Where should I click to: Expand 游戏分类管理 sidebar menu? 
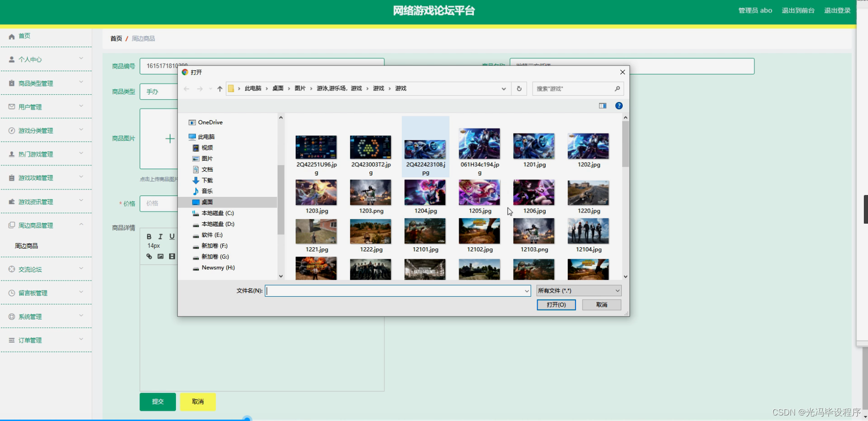coord(46,130)
